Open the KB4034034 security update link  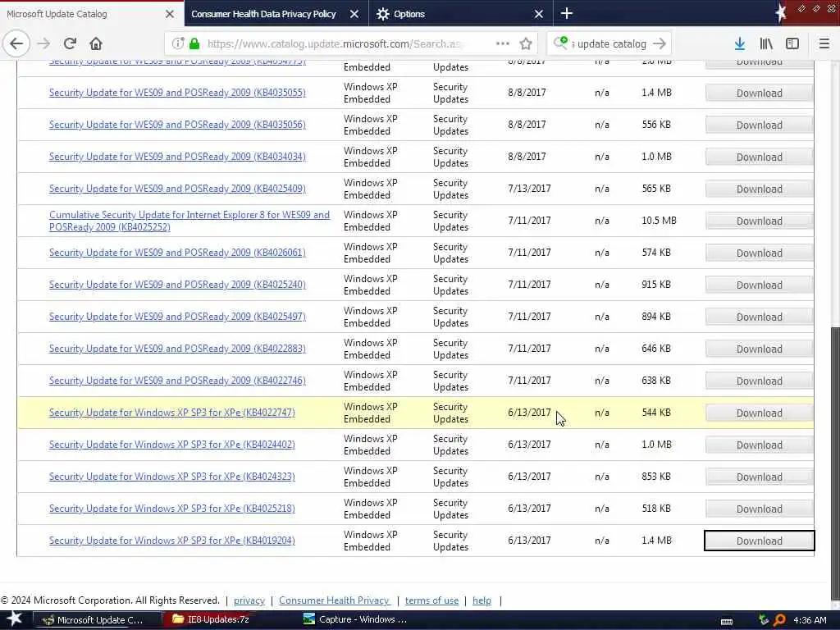[x=177, y=157]
